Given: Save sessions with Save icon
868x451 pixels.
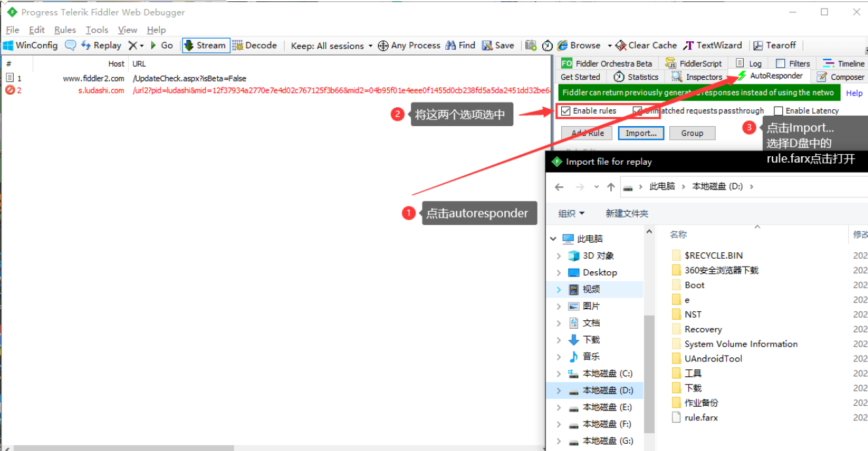Looking at the screenshot, I should point(498,45).
